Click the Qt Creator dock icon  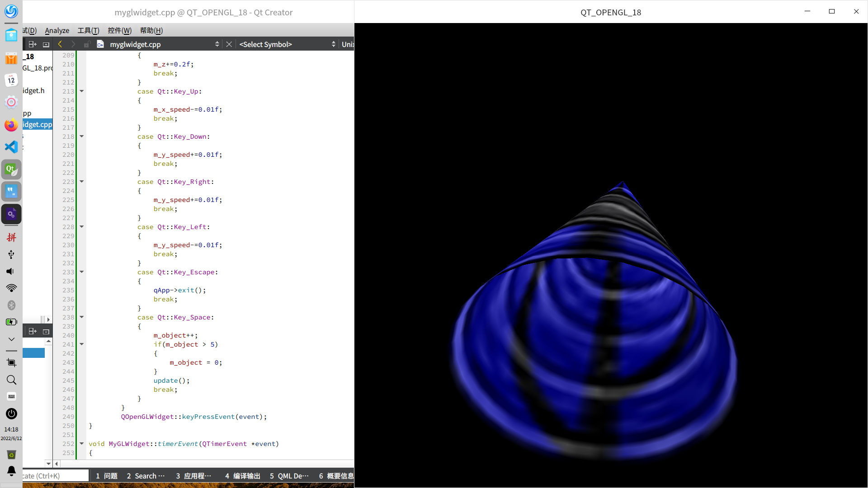point(11,169)
